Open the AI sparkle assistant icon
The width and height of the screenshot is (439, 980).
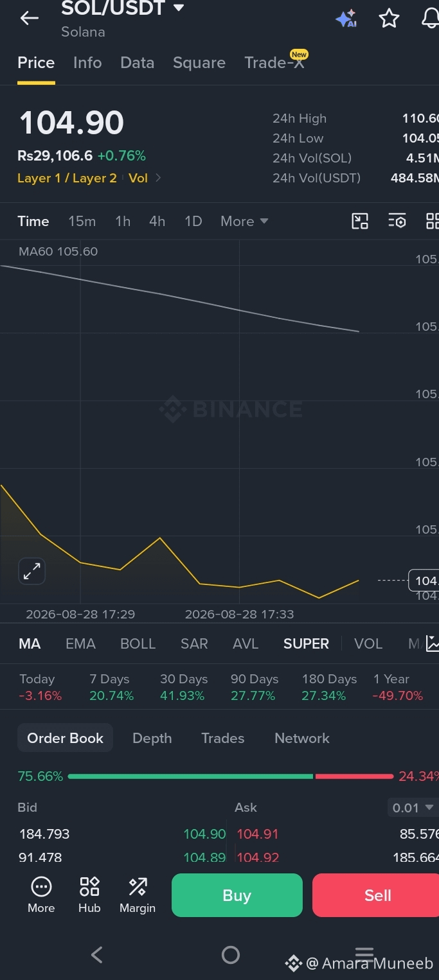[x=346, y=19]
